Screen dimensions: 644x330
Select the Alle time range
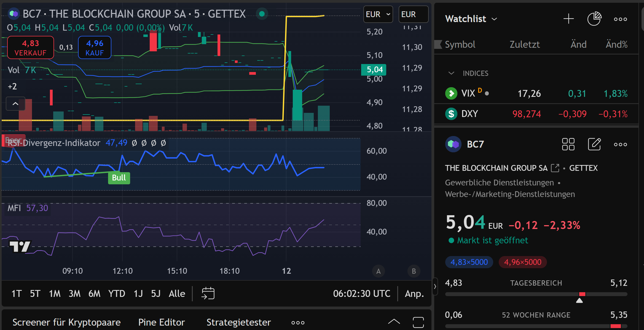tap(177, 294)
